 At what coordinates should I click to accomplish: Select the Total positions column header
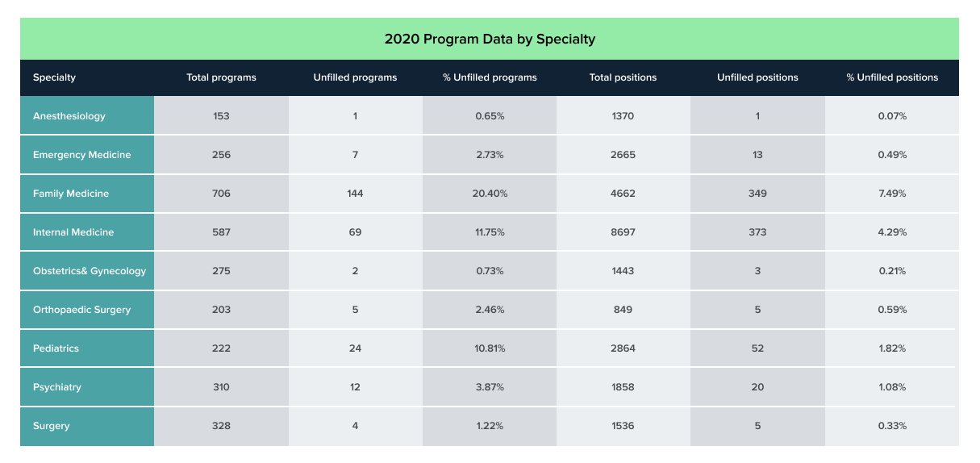coord(623,77)
